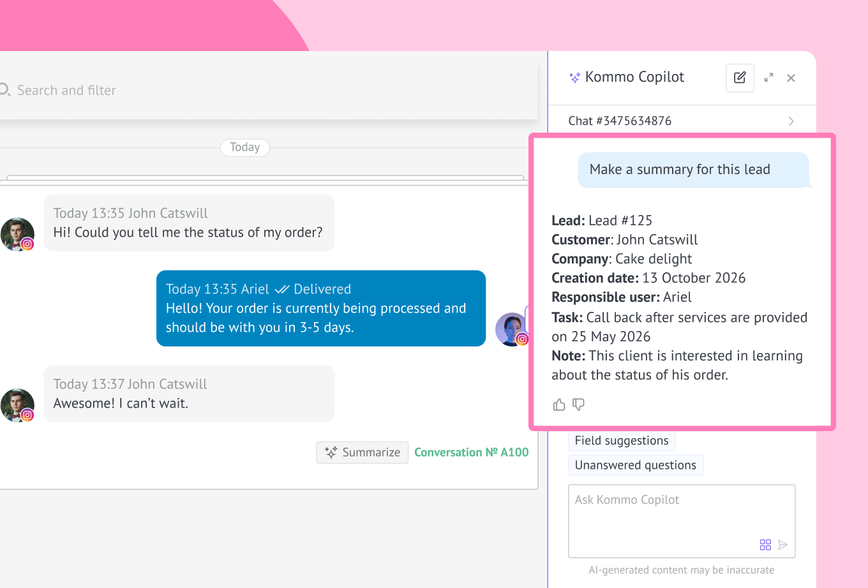Click the search magnifier icon
Screen dimensions: 868x588
pyautogui.click(x=5, y=91)
